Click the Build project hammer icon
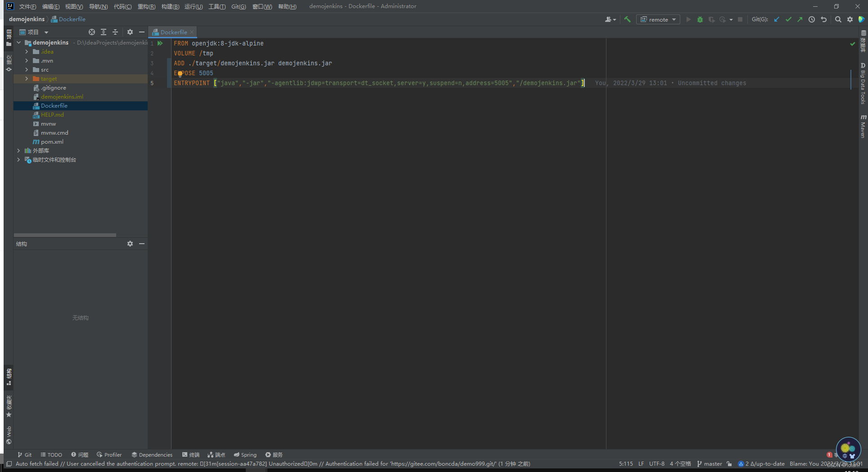 click(627, 19)
